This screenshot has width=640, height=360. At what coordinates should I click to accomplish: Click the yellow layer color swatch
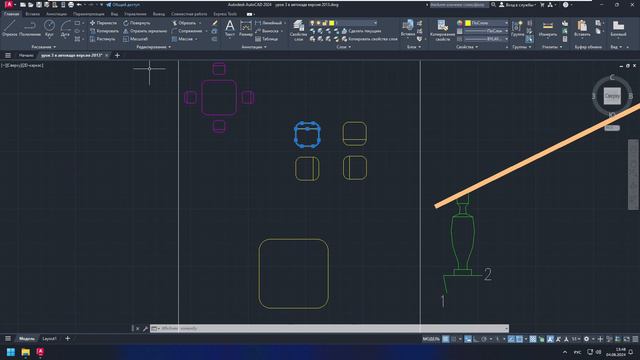331,23
